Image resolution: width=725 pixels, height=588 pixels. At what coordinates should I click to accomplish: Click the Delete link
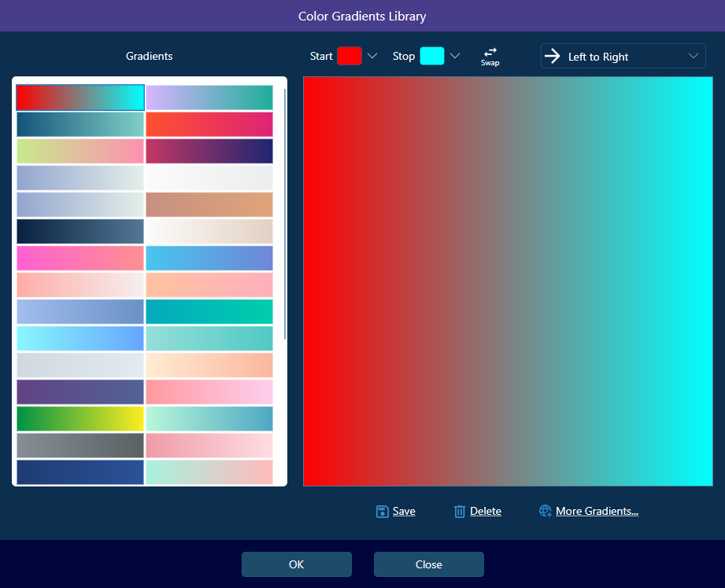coord(486,512)
